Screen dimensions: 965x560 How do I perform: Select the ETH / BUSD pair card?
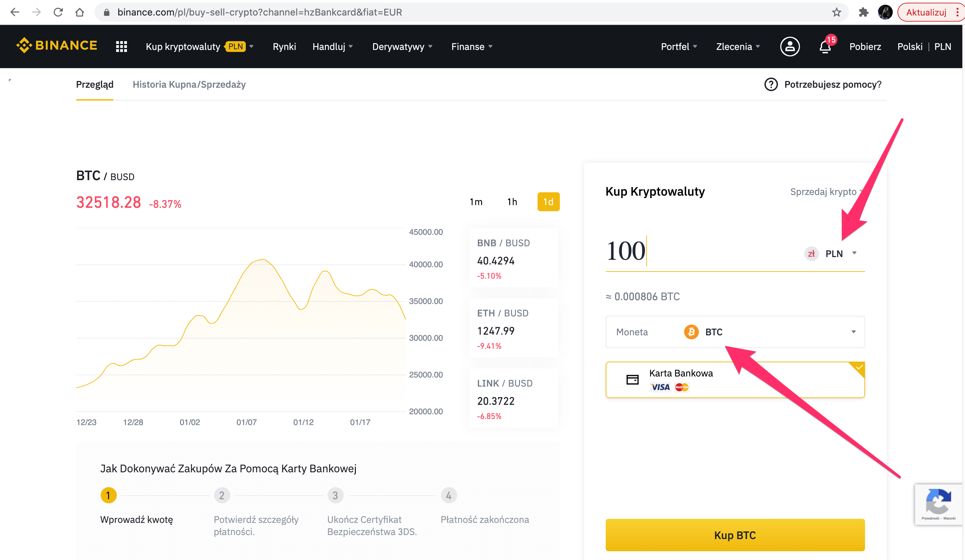tap(514, 328)
